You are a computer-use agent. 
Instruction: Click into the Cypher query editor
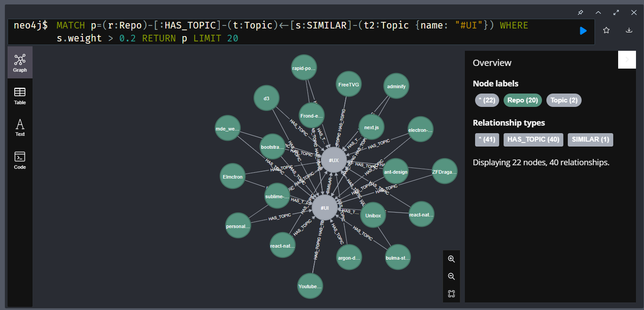312,32
